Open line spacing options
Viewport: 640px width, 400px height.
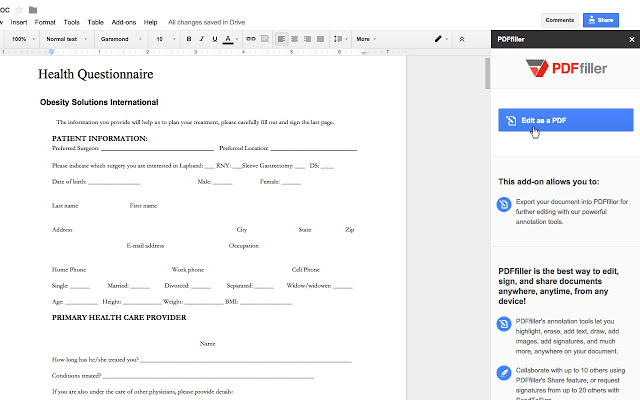point(340,39)
